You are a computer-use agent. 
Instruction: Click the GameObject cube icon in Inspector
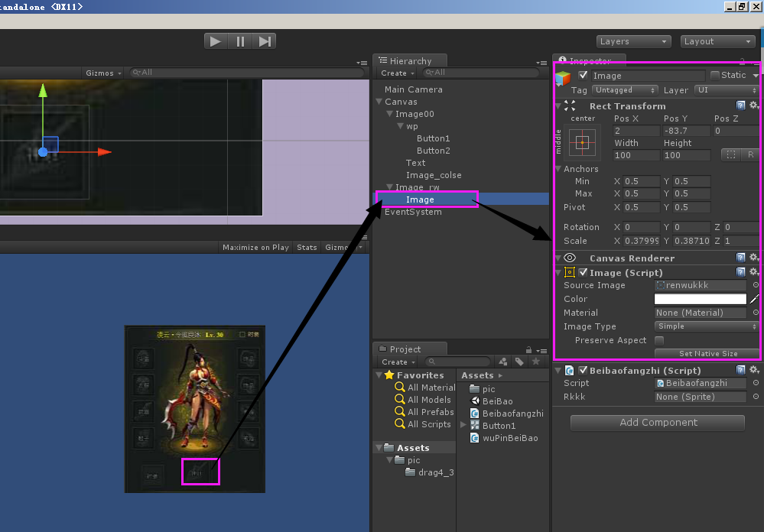coord(563,78)
